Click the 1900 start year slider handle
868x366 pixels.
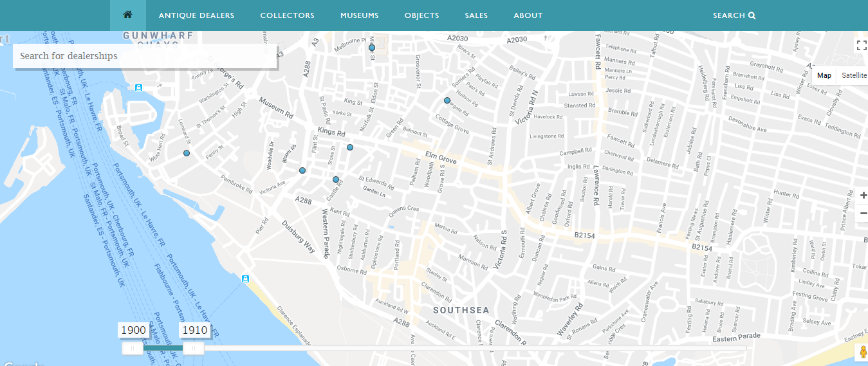pos(133,348)
